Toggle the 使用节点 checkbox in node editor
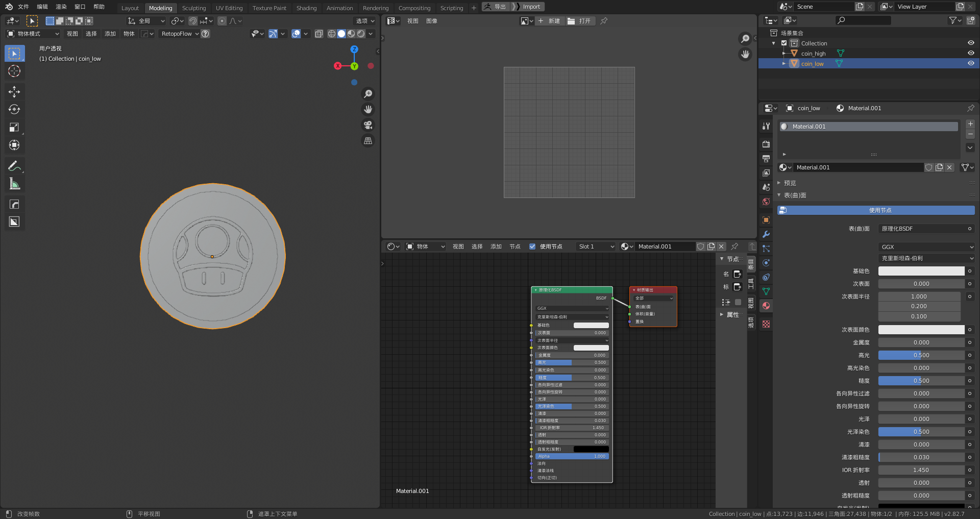The width and height of the screenshot is (980, 519). [x=532, y=246]
